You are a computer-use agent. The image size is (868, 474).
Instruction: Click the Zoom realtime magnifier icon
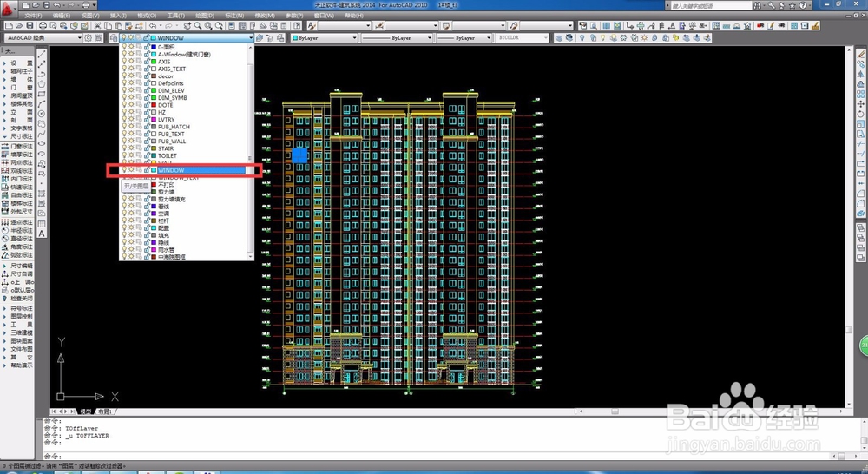click(198, 26)
